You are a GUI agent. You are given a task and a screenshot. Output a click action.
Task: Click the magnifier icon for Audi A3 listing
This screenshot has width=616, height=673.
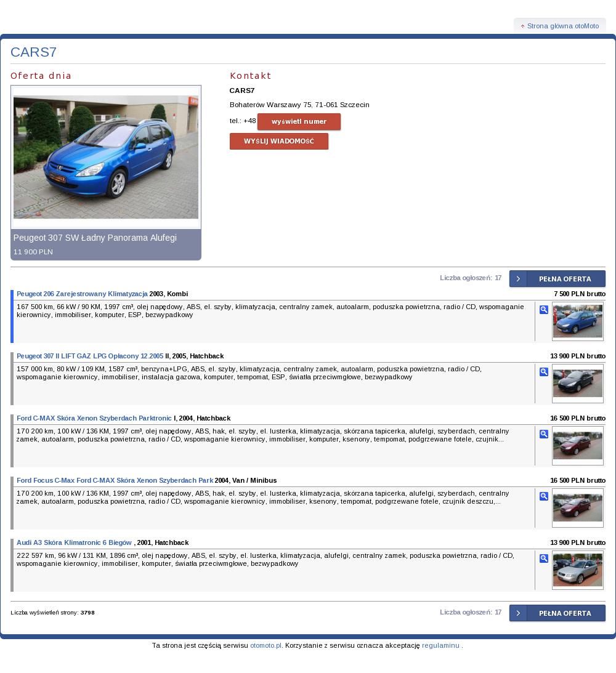(543, 559)
